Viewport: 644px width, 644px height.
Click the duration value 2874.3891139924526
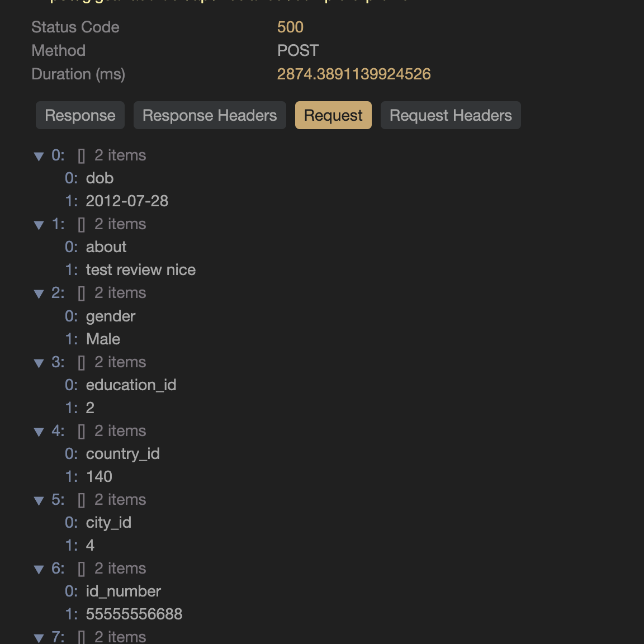(x=354, y=74)
